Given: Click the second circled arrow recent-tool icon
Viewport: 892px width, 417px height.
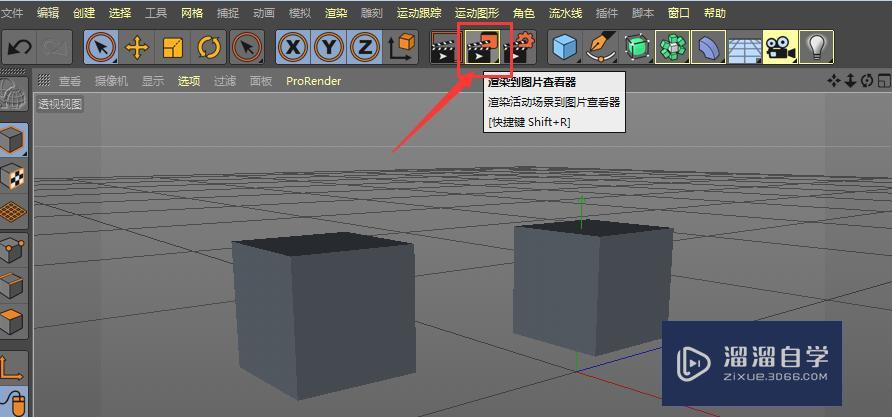Looking at the screenshot, I should click(247, 47).
